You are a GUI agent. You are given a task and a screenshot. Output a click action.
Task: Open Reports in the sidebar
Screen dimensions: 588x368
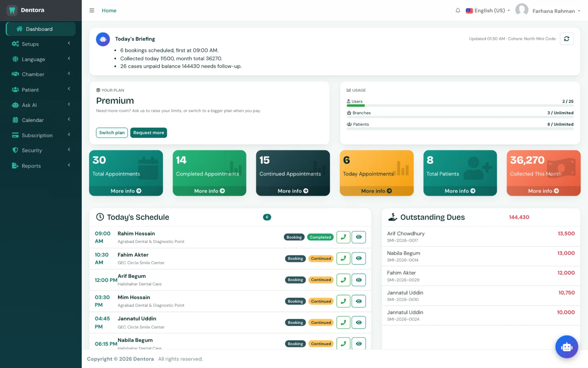pos(41,166)
